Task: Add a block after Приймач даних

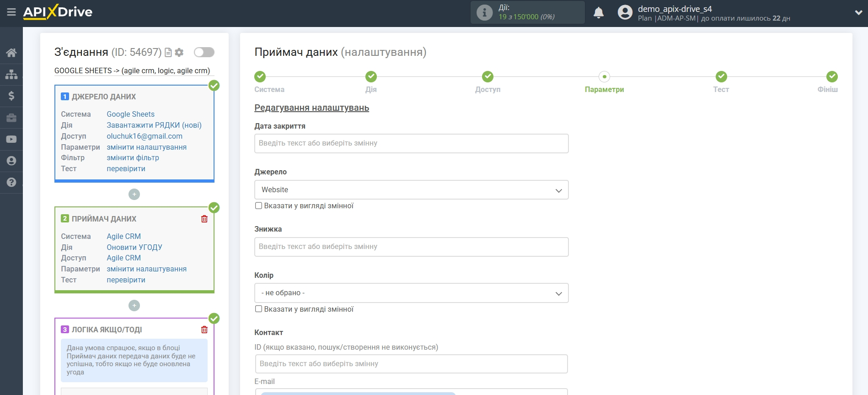Action: click(x=134, y=305)
